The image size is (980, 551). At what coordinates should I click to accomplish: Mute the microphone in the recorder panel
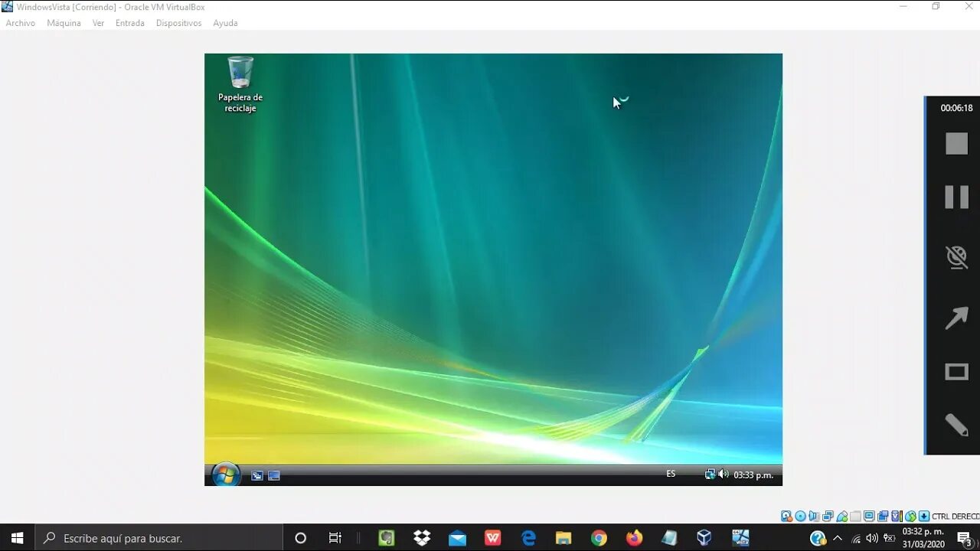[x=956, y=257]
